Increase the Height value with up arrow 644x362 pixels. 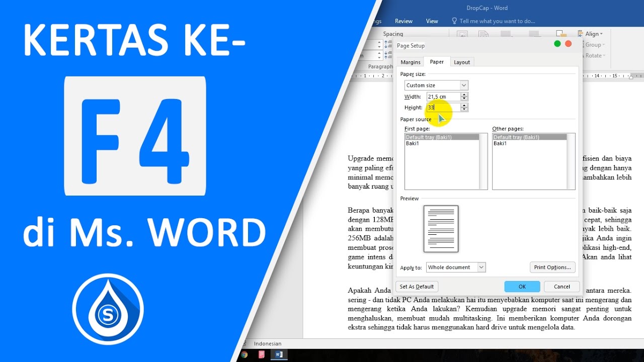click(x=464, y=106)
